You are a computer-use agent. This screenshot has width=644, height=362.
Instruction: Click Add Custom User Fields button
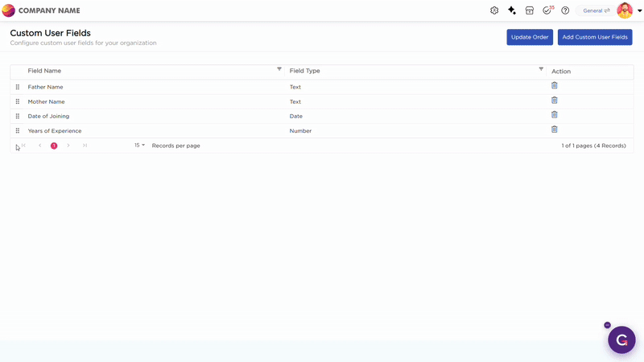(x=595, y=37)
